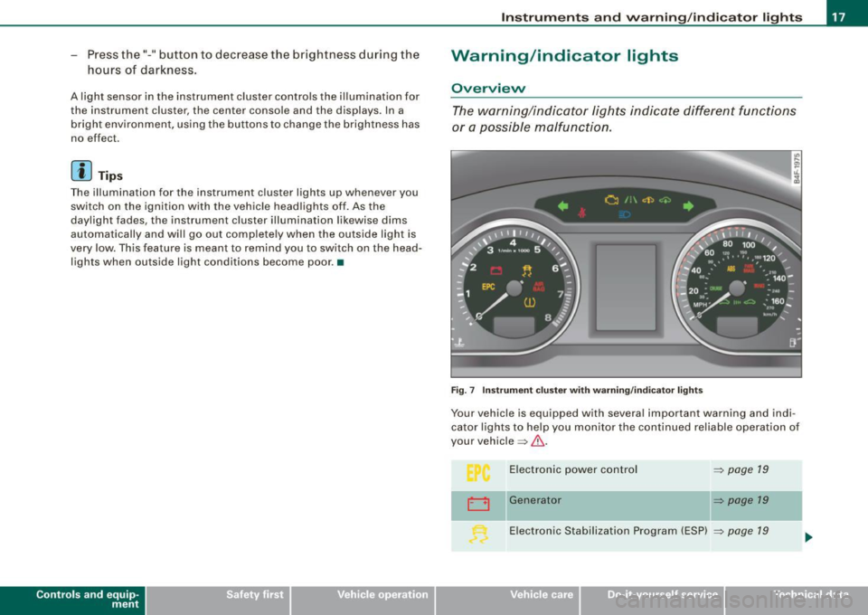The image size is (868, 615).
Task: Click the EPC light on the tachometer
Action: click(488, 287)
